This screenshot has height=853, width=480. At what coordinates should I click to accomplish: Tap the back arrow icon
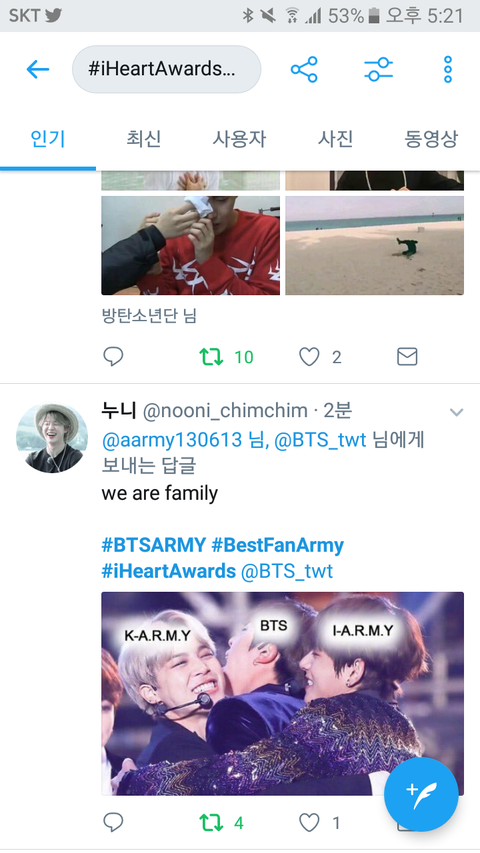point(38,69)
